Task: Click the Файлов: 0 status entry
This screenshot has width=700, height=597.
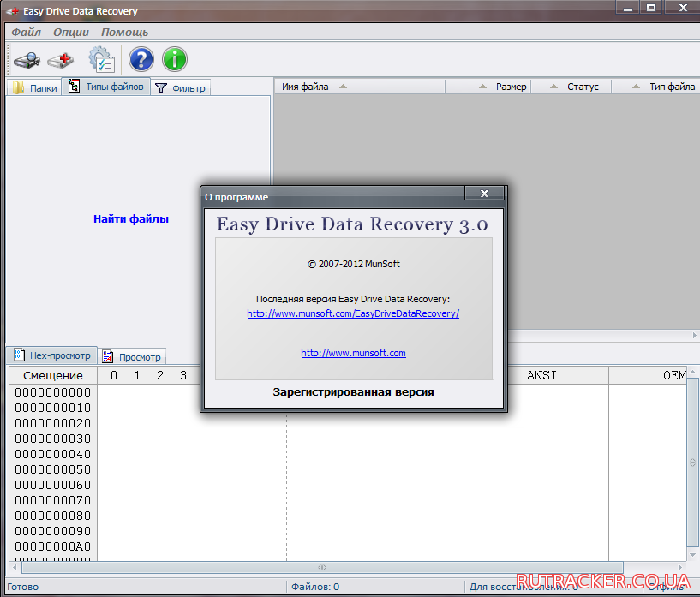Action: [315, 587]
